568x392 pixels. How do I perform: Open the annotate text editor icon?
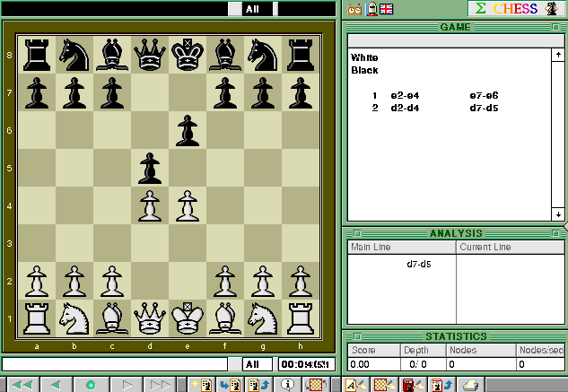tap(355, 385)
